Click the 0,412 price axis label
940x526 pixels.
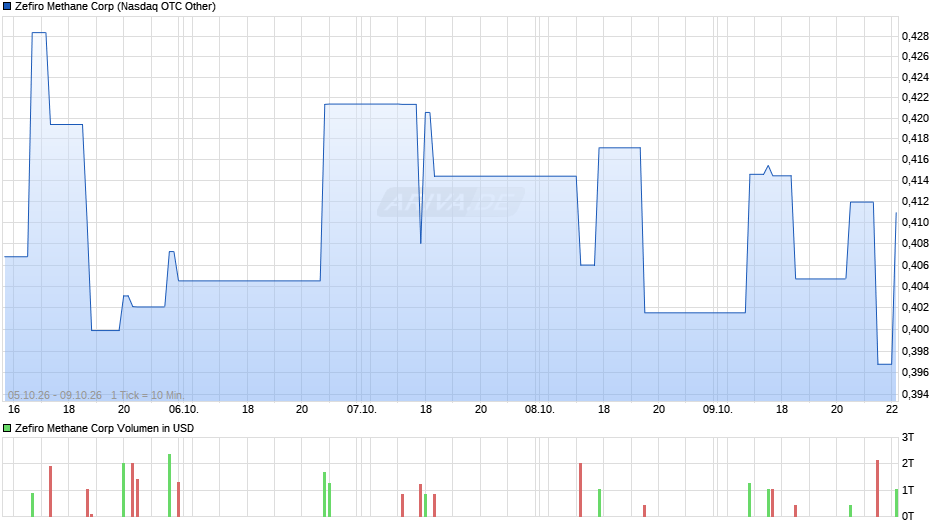click(x=915, y=202)
